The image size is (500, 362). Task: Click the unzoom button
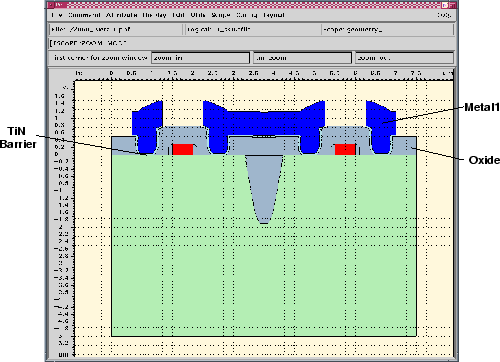[x=302, y=58]
